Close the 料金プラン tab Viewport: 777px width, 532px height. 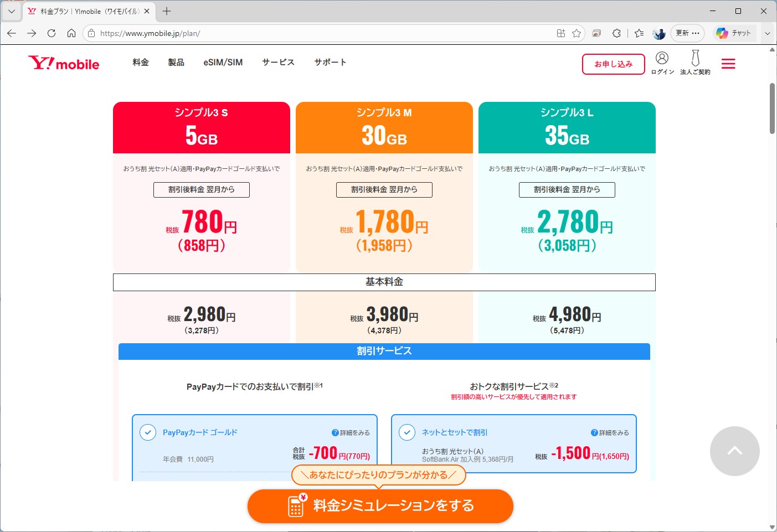click(x=147, y=11)
